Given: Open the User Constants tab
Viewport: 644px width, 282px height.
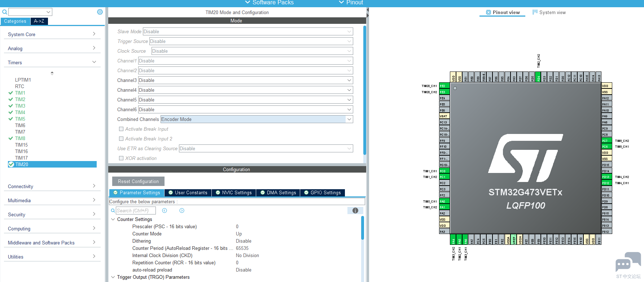Looking at the screenshot, I should 188,192.
